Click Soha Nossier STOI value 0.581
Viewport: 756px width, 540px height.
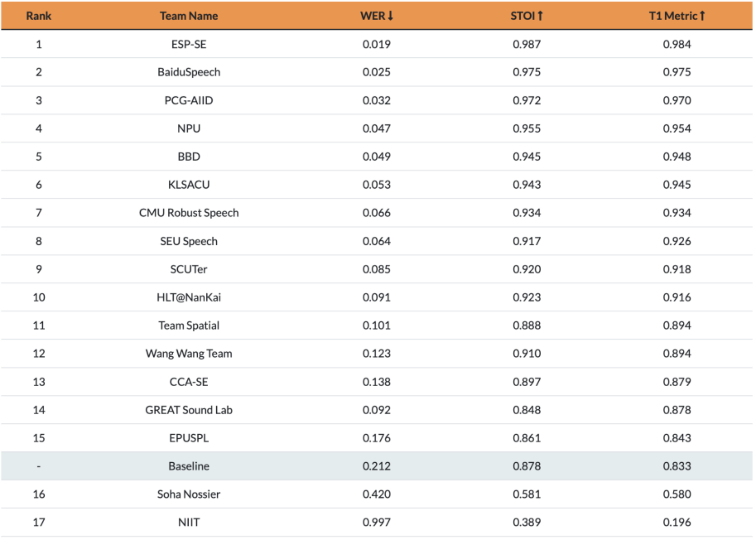tap(526, 494)
